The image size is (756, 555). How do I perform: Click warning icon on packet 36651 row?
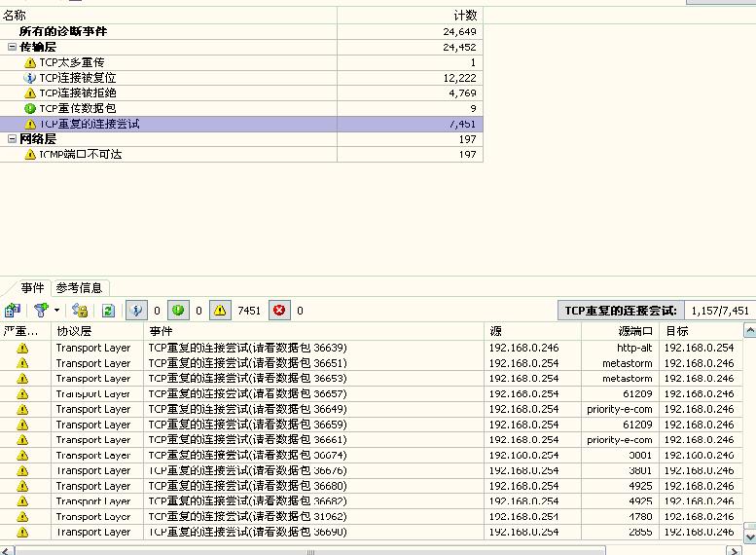point(22,363)
